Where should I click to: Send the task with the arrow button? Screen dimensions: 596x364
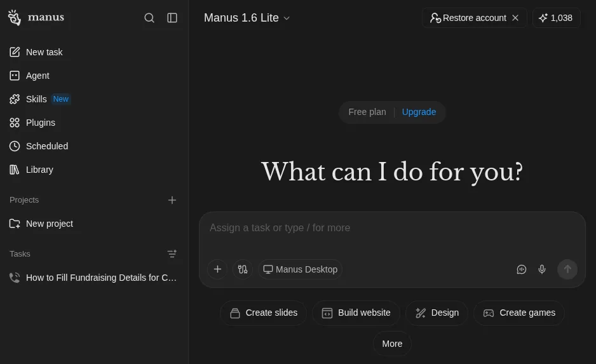(567, 269)
